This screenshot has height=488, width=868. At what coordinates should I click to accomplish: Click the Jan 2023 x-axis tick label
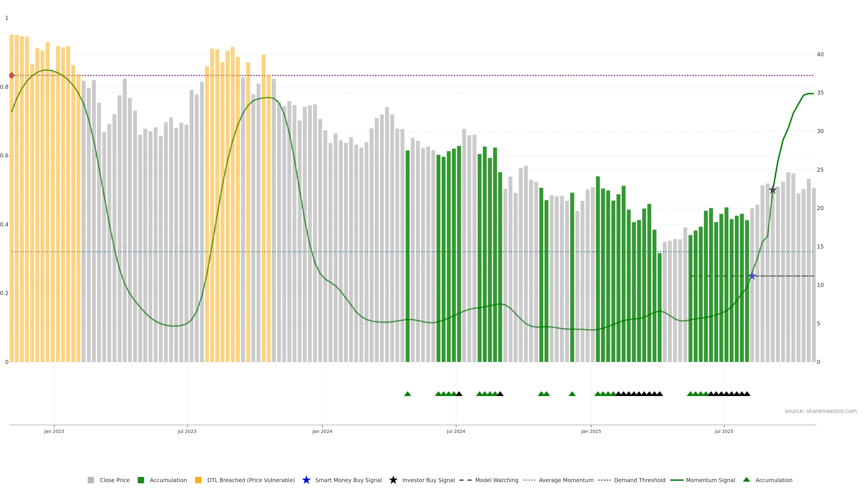tap(54, 432)
